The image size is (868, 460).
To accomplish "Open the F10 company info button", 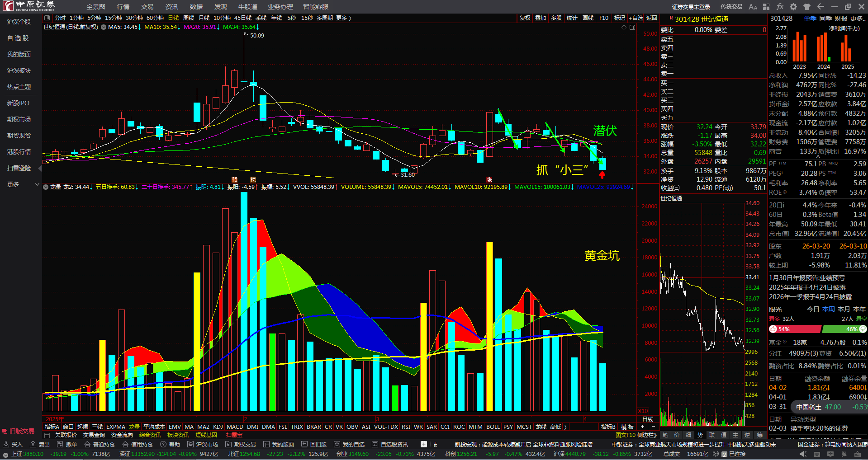I will coord(604,18).
